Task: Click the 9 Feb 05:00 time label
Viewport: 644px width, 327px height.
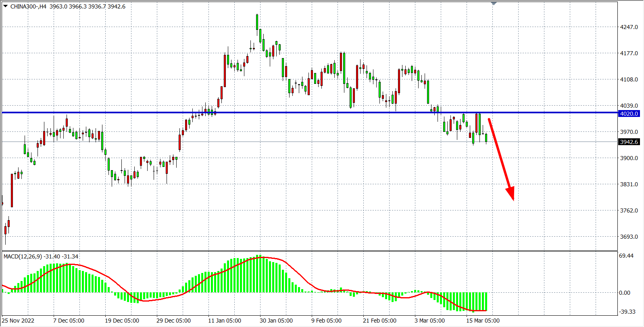Action: tap(326, 321)
